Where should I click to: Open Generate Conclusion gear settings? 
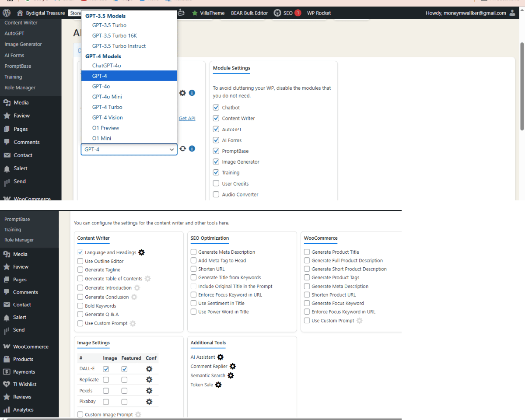click(134, 297)
